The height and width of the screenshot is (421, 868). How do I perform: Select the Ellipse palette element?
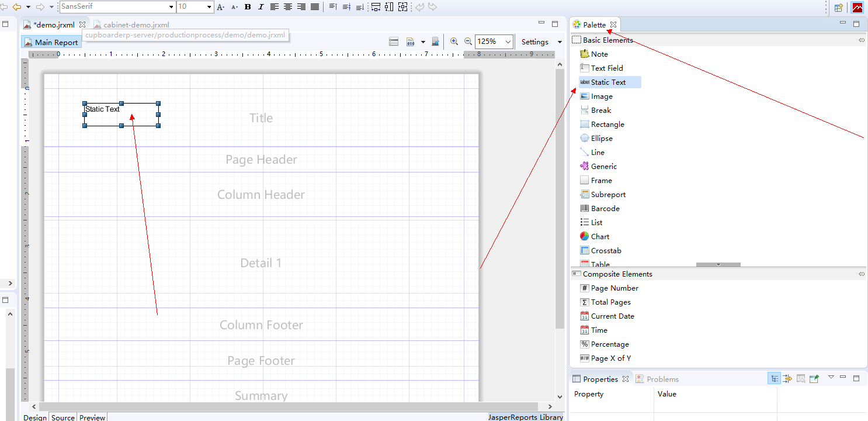pyautogui.click(x=596, y=139)
